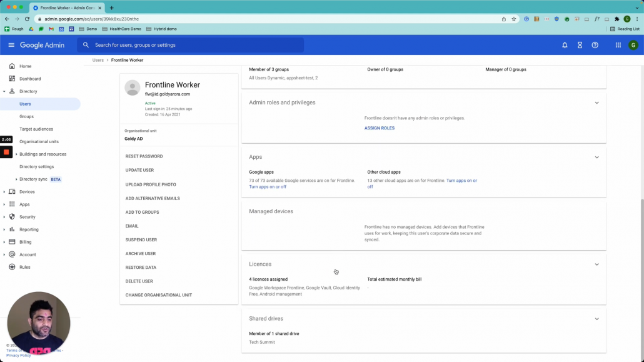The width and height of the screenshot is (644, 362).
Task: Click DELETE USER
Action: click(x=139, y=281)
